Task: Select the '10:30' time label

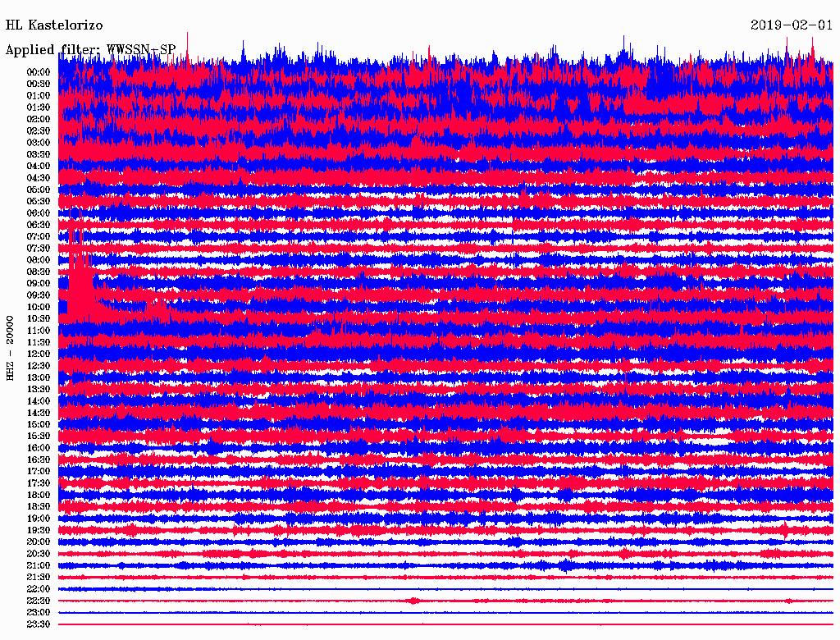Action: click(x=39, y=319)
